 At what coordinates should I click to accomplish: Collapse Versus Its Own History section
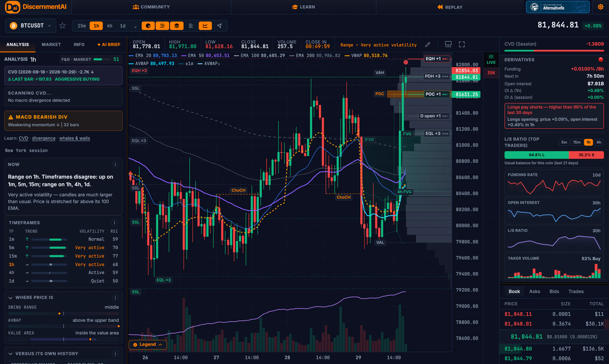click(11, 354)
